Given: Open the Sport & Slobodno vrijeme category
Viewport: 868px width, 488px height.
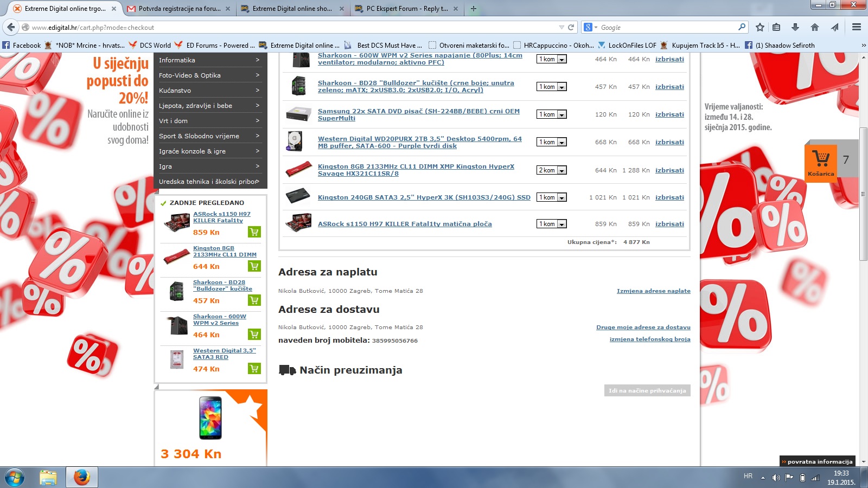Looking at the screenshot, I should pos(210,136).
